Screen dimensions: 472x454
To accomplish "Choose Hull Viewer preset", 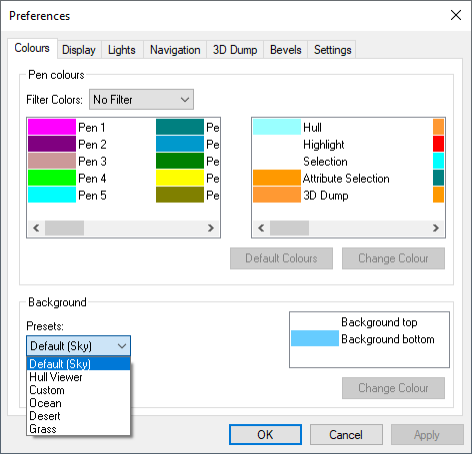I will coord(78,377).
